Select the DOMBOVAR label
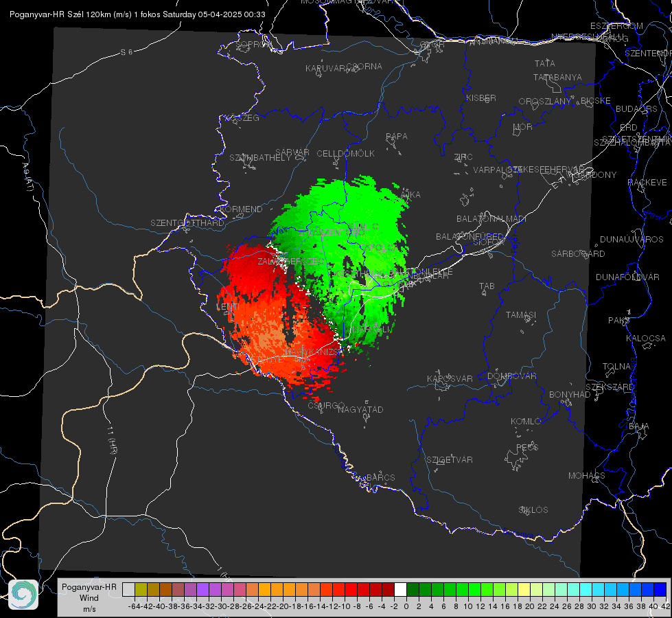Image resolution: width=672 pixels, height=618 pixels. tap(511, 376)
